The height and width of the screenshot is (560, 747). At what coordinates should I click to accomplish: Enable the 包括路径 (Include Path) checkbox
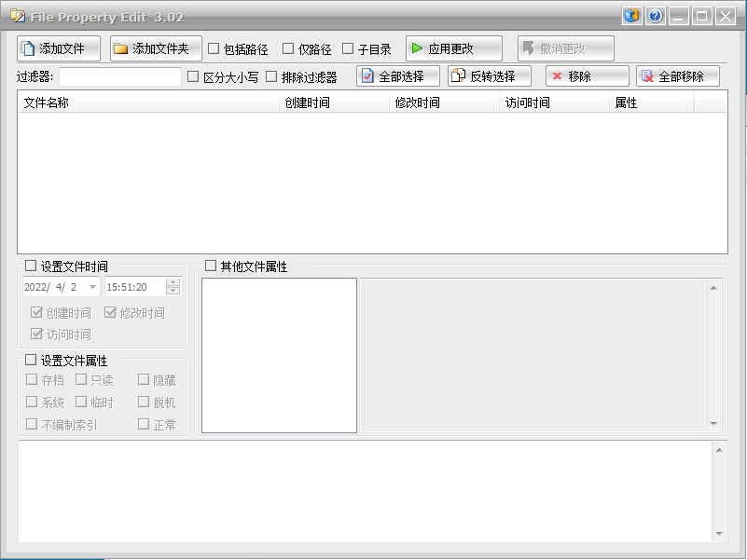click(214, 48)
